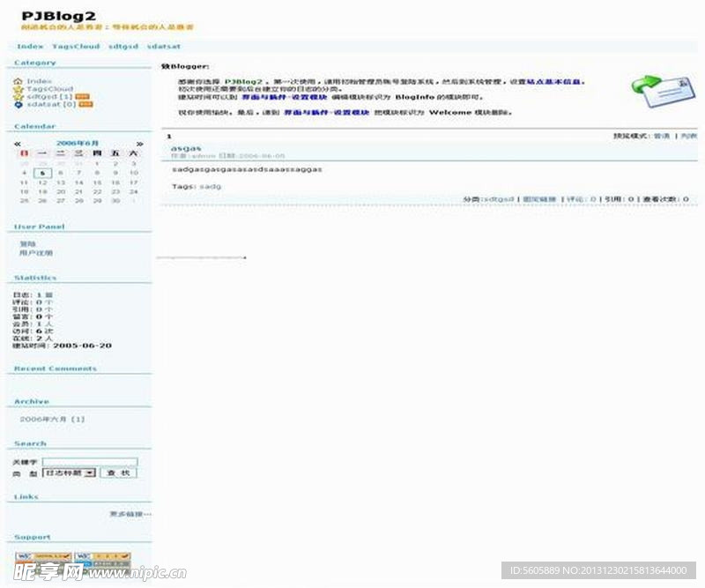
Task: Go to next month in the calendar
Action: [140, 144]
